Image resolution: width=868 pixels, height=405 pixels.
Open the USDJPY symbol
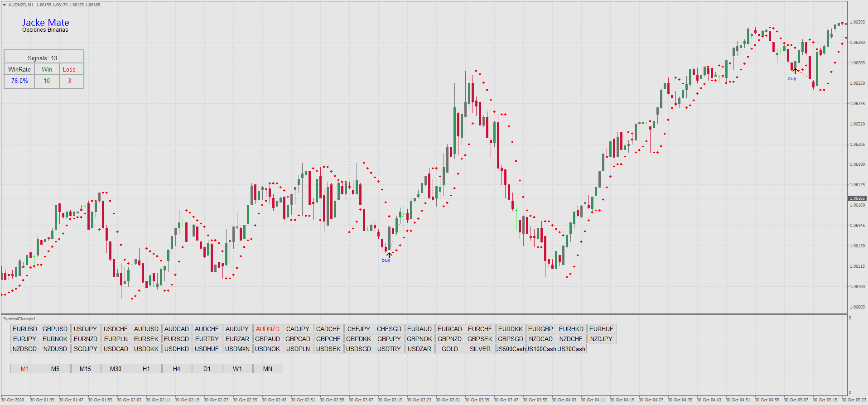point(86,329)
